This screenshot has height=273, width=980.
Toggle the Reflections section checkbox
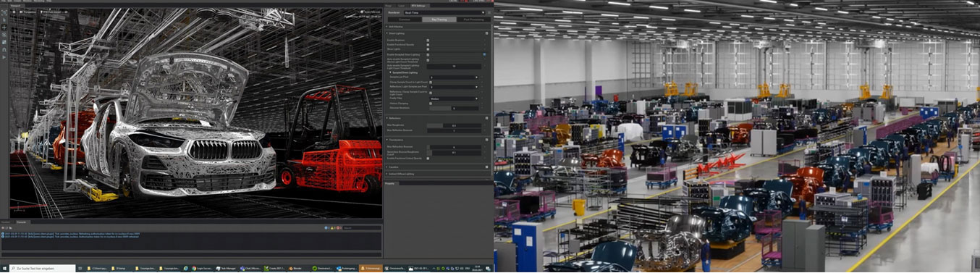(x=486, y=118)
